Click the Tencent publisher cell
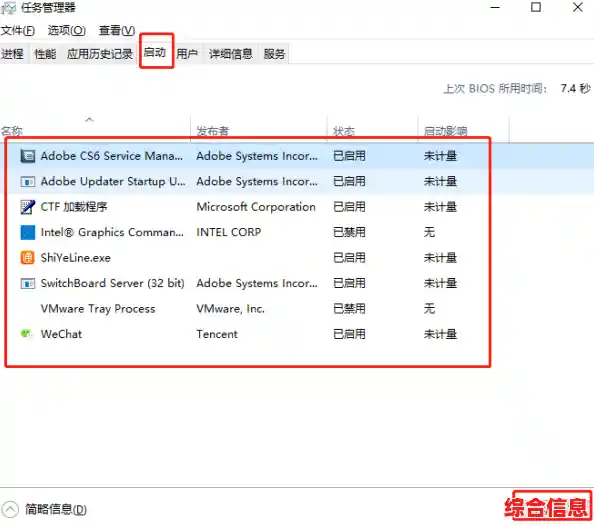The width and height of the screenshot is (594, 526). (x=217, y=334)
